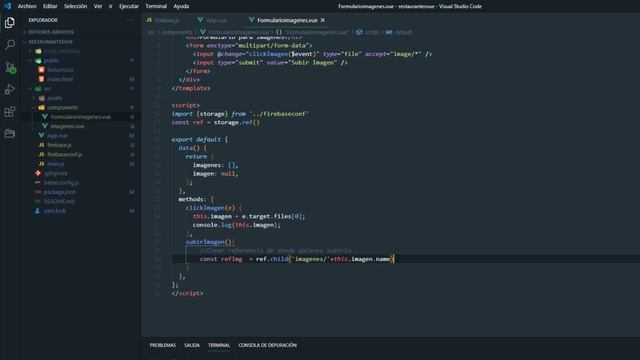Open Formularioimagenes.vue in the file tree

pyautogui.click(x=80, y=117)
